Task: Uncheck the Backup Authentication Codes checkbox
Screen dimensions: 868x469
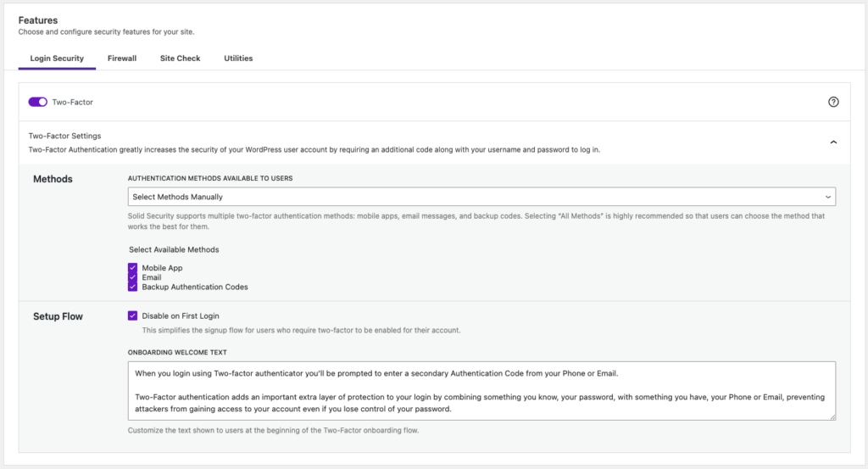Action: coord(132,287)
